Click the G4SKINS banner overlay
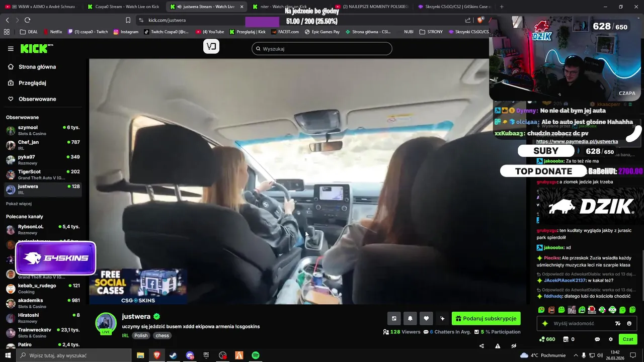The width and height of the screenshot is (644, 362). coord(55,258)
